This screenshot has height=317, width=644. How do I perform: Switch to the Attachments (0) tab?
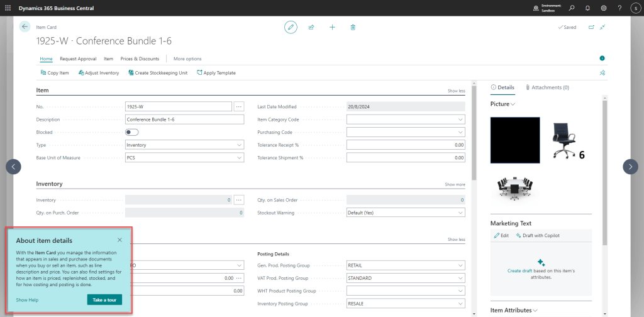(x=547, y=87)
